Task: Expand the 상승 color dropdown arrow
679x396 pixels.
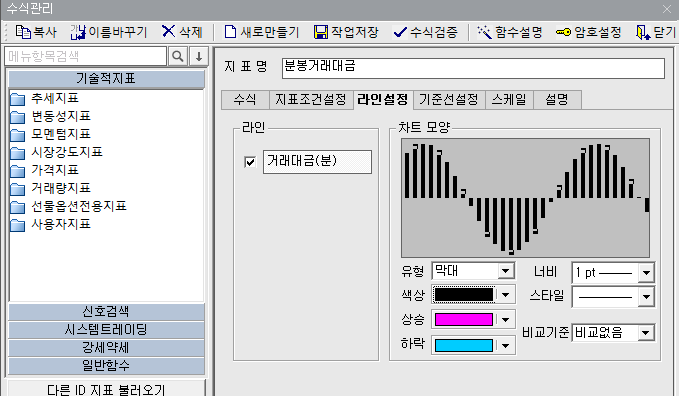Action: [x=505, y=320]
